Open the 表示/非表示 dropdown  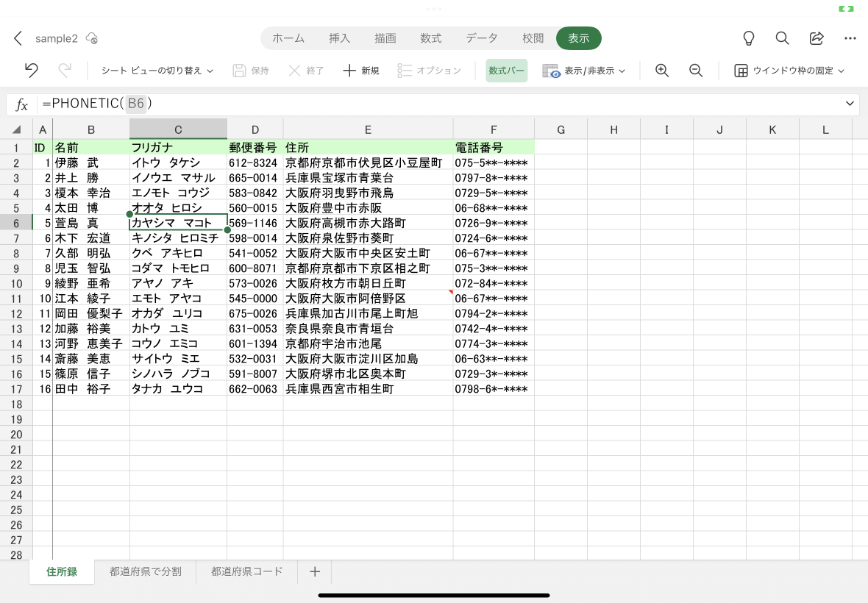[x=584, y=71]
